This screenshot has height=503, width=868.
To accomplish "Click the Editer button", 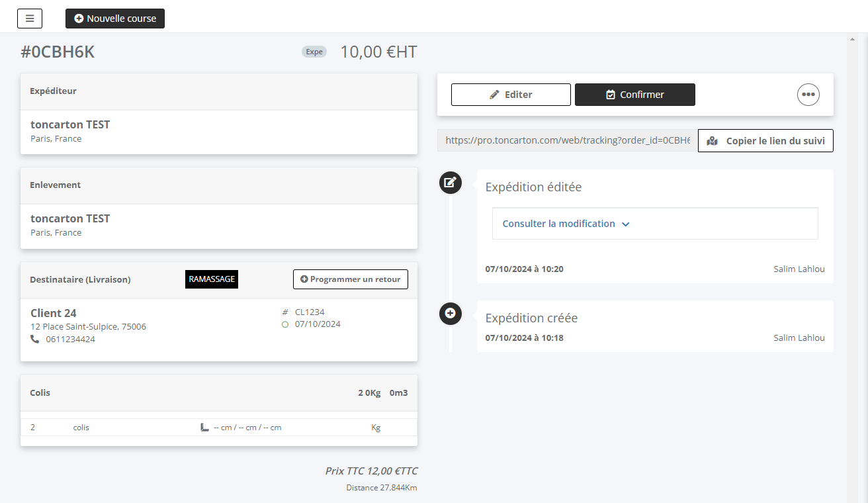I will coord(511,94).
